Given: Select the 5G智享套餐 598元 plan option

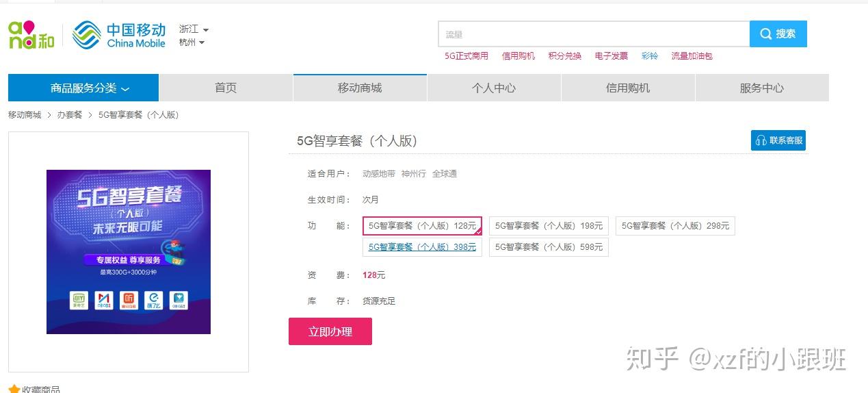Looking at the screenshot, I should pyautogui.click(x=549, y=247).
